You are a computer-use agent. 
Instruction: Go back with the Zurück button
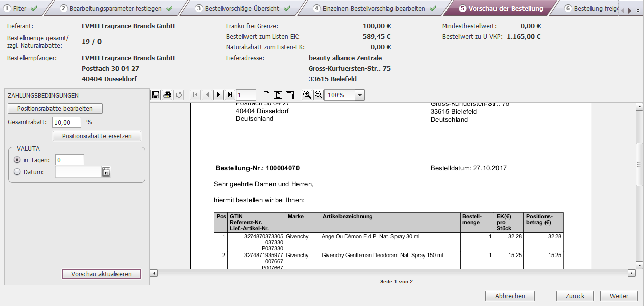[575, 296]
